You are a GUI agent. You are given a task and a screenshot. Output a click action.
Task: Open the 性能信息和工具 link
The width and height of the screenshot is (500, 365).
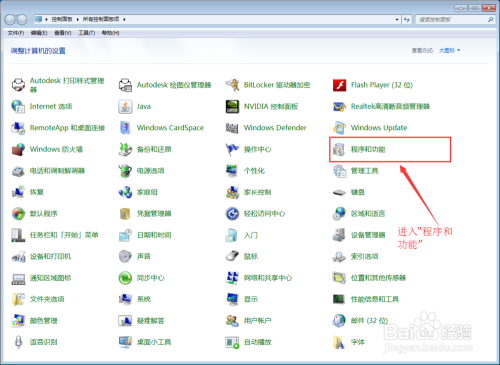tap(375, 299)
